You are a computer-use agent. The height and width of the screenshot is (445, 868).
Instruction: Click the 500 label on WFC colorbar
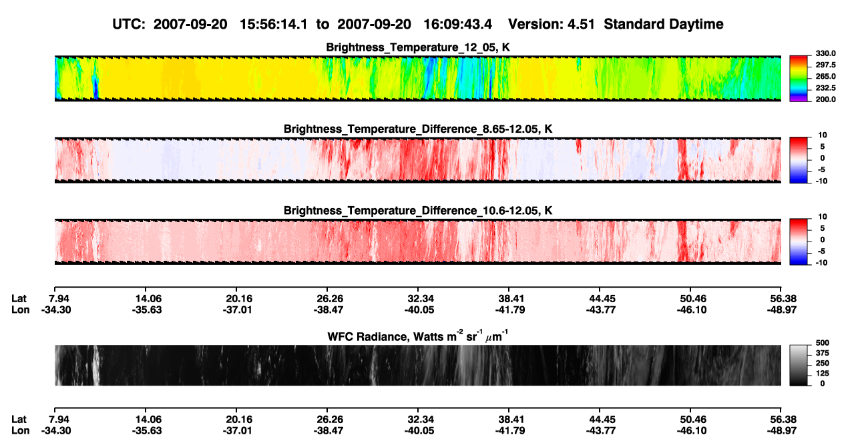click(821, 342)
